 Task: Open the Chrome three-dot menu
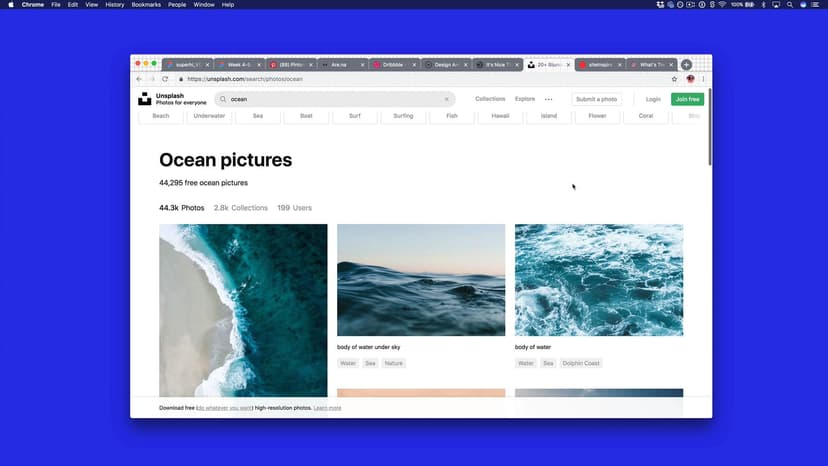pyautogui.click(x=704, y=79)
